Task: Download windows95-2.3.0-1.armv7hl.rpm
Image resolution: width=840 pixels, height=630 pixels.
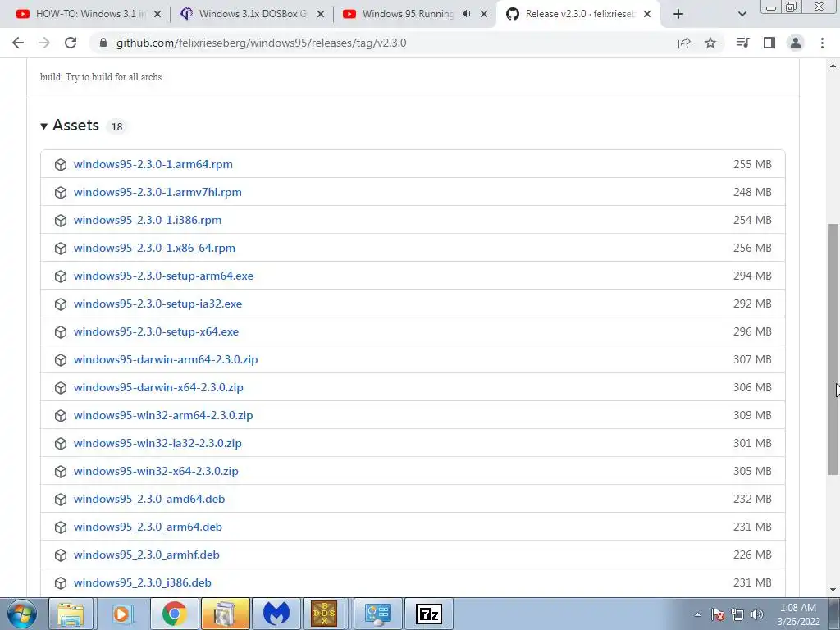Action: pyautogui.click(x=157, y=192)
